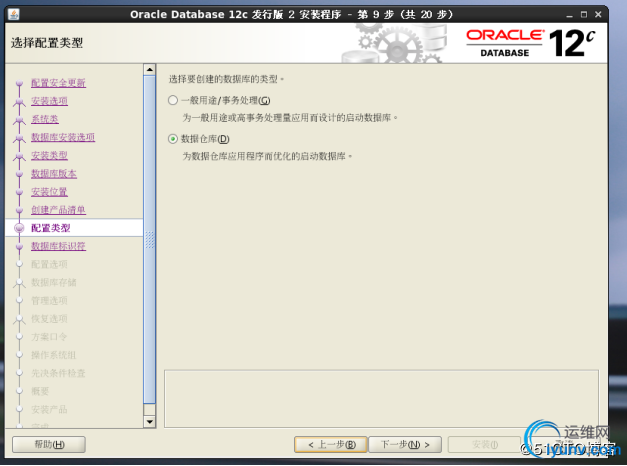The image size is (627, 466).
Task: Click the greyed 配置选项 step
Action: point(50,264)
